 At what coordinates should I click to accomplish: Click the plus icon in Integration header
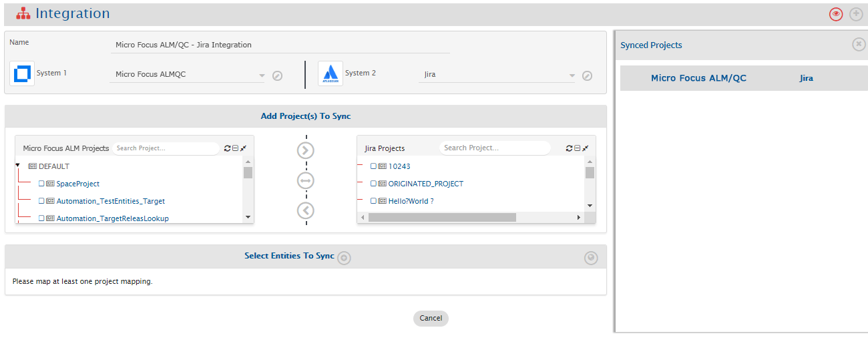(x=856, y=14)
